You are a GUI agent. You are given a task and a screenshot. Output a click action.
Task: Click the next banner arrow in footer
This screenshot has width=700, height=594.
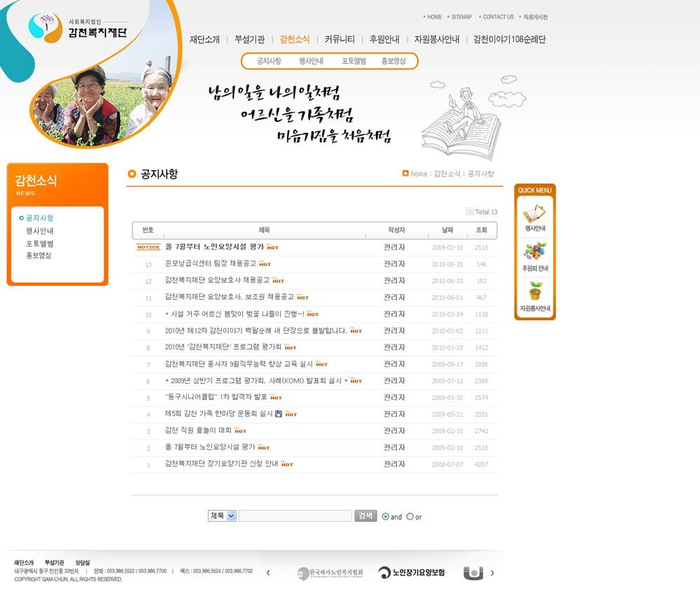pyautogui.click(x=492, y=573)
